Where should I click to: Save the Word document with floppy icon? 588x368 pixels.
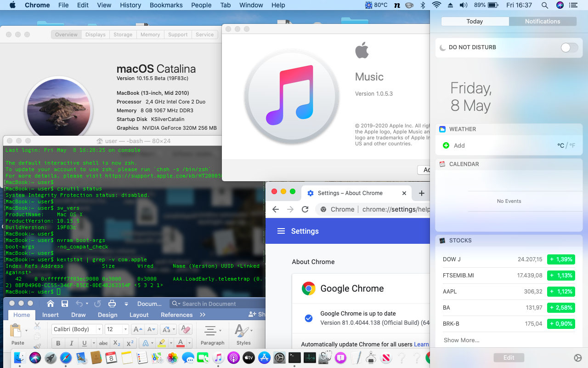(x=65, y=304)
